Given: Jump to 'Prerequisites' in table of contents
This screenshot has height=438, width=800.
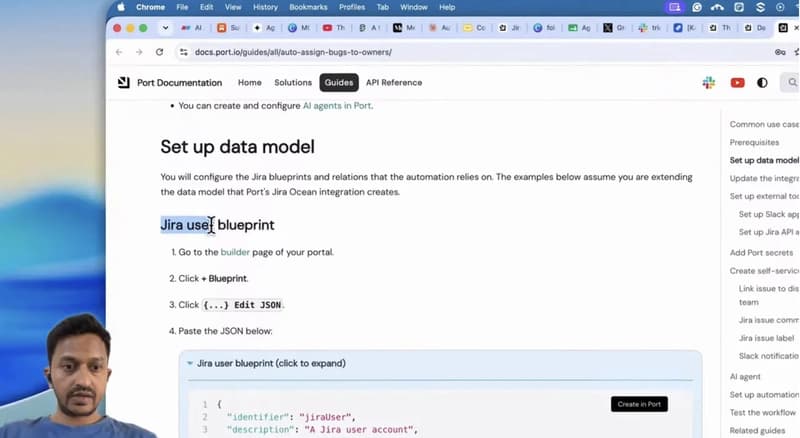Looking at the screenshot, I should 754,142.
